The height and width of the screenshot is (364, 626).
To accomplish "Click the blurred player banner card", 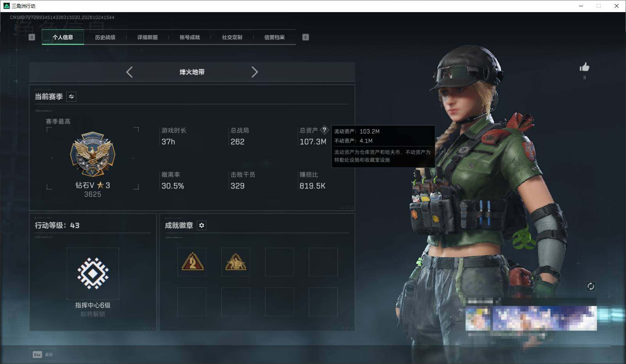I will (x=531, y=318).
